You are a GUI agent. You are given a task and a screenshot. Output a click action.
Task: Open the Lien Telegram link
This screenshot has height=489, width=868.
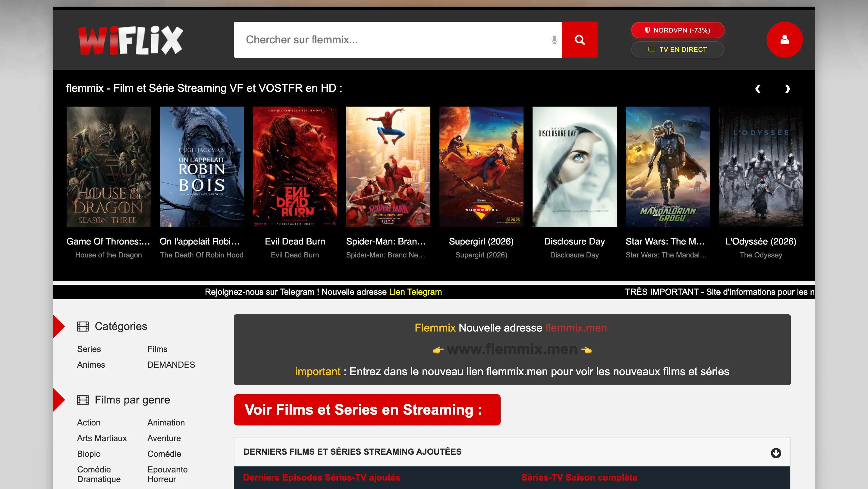415,292
